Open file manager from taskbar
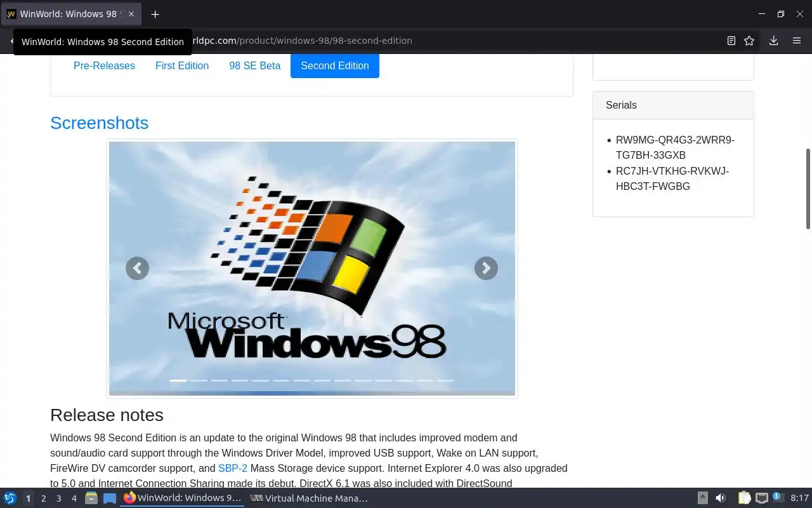Viewport: 812px width, 508px height. 91,498
